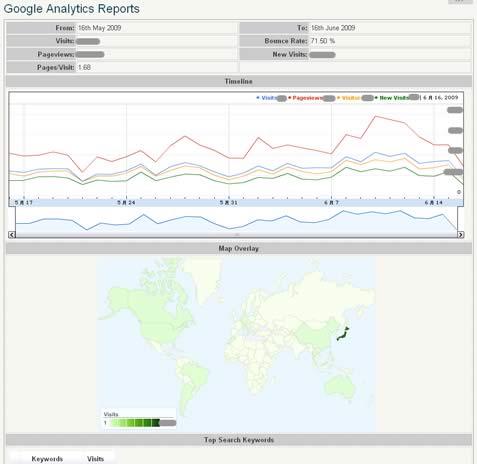The image size is (477, 464).
Task: Click the Pageviews label in summary table
Action: pos(56,54)
